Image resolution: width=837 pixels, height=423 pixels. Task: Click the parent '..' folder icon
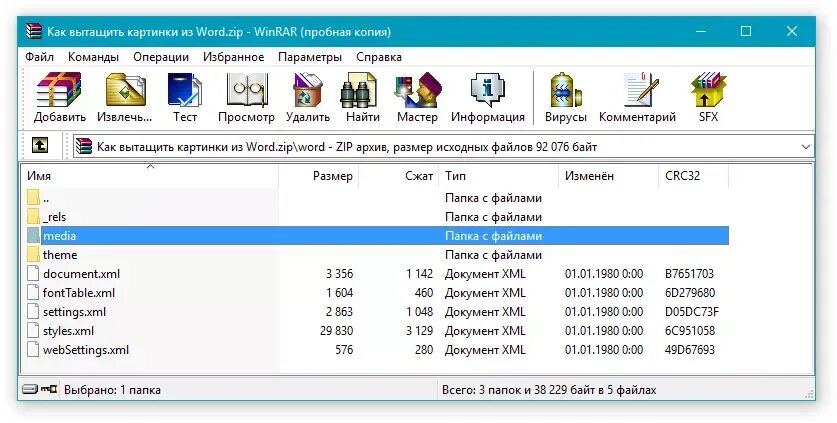[34, 198]
